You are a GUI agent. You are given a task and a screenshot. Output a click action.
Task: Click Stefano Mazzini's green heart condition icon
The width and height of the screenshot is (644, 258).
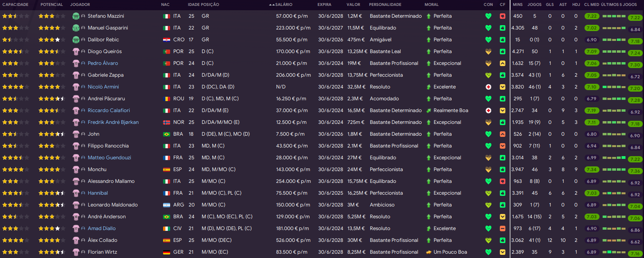tap(488, 16)
